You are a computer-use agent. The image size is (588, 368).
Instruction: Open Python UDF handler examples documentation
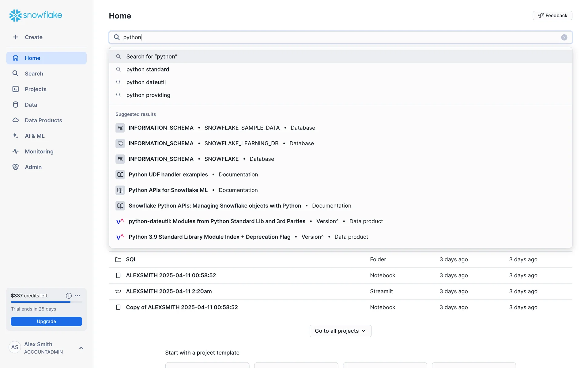click(x=168, y=174)
